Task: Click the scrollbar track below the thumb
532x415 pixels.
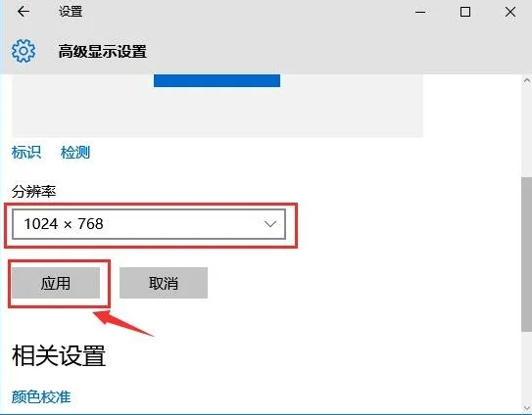Action: click(x=526, y=367)
